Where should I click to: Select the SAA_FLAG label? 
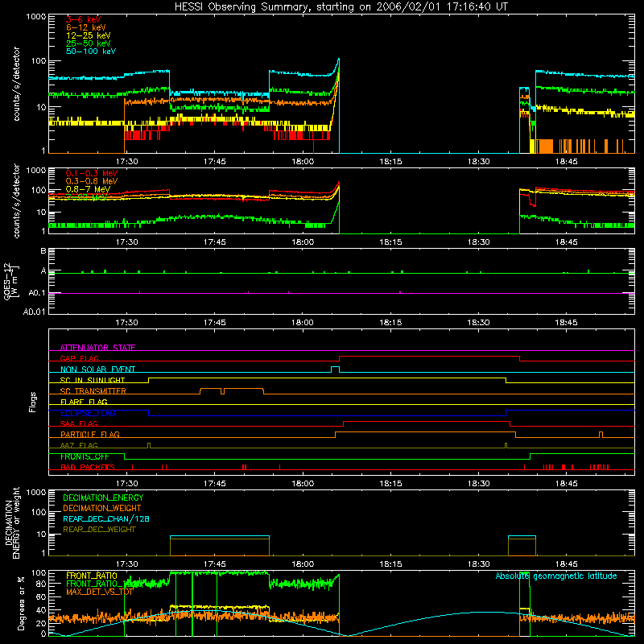pos(79,423)
